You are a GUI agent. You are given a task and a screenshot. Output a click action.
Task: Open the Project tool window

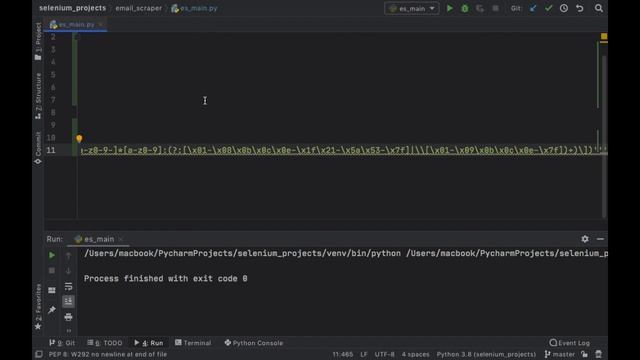coord(38,41)
